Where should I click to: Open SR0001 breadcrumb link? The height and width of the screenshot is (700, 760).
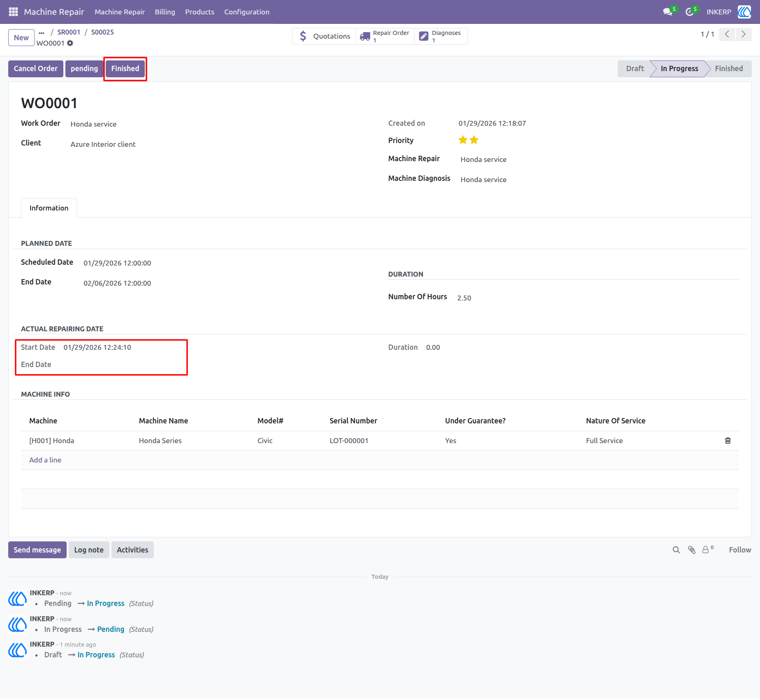point(69,32)
